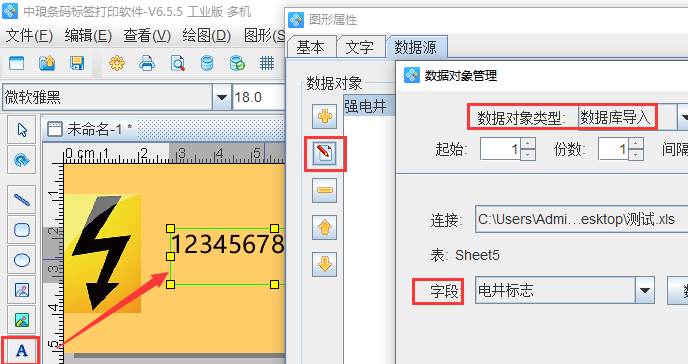Select the 强电井 item in the data object list
The image size is (688, 364).
(369, 106)
